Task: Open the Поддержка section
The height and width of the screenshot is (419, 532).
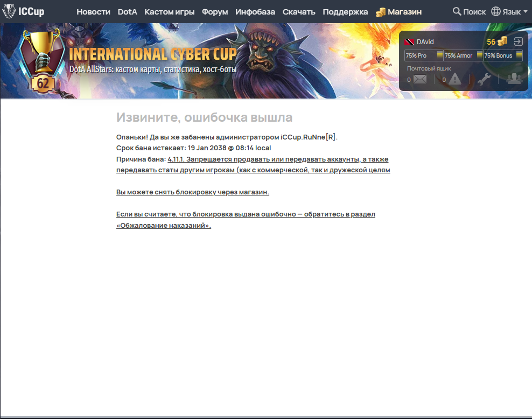Action: [x=345, y=12]
